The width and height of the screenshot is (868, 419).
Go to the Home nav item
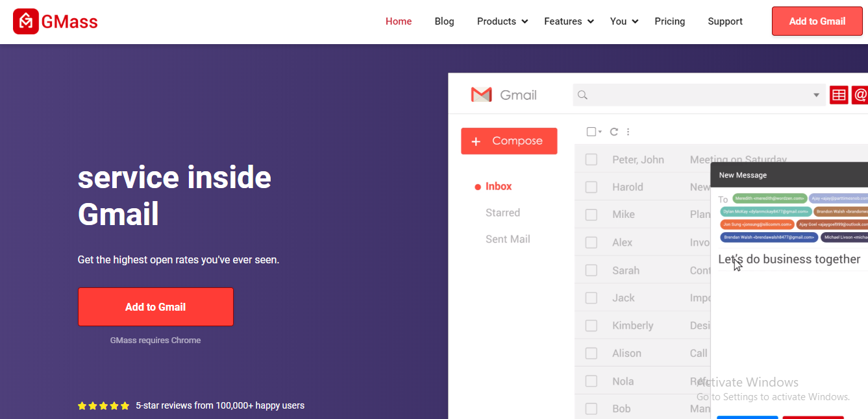point(399,21)
